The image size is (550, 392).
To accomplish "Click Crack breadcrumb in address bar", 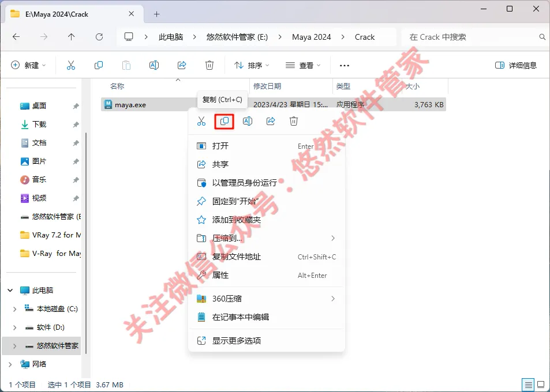I will [x=364, y=37].
